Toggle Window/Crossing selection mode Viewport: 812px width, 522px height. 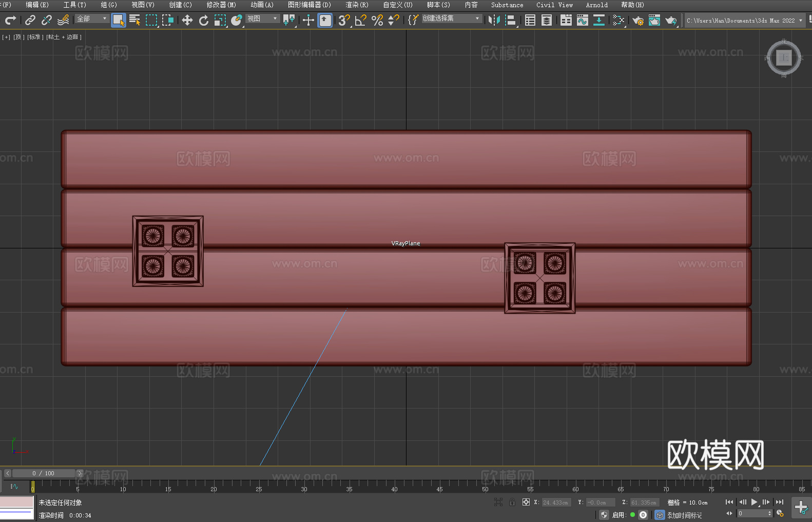pyautogui.click(x=168, y=20)
